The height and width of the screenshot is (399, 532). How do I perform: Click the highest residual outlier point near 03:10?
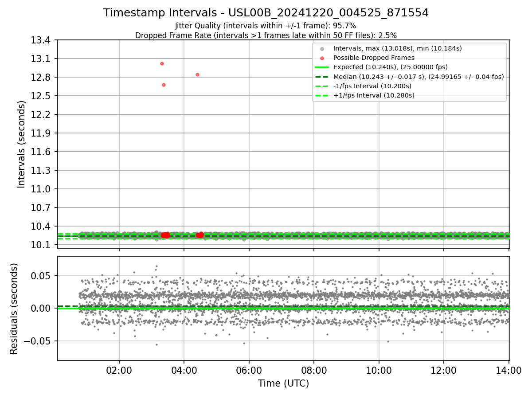pos(156,266)
